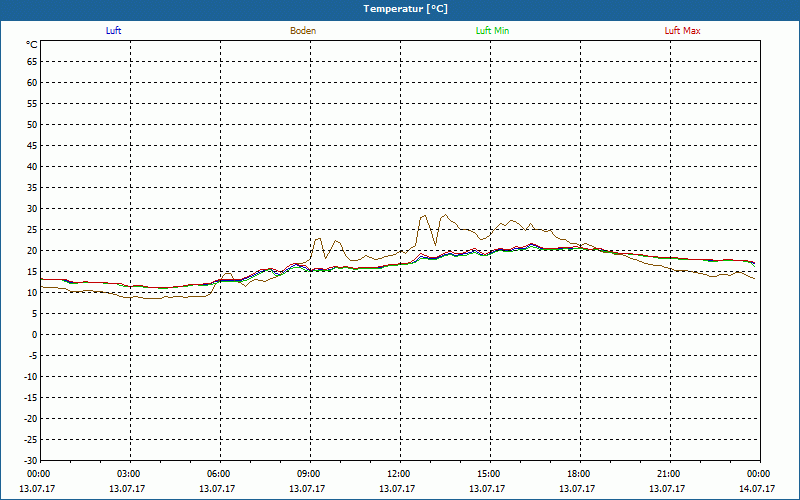Viewport: 800px width, 500px height.
Task: Click the Luft Max legend label
Action: click(682, 31)
